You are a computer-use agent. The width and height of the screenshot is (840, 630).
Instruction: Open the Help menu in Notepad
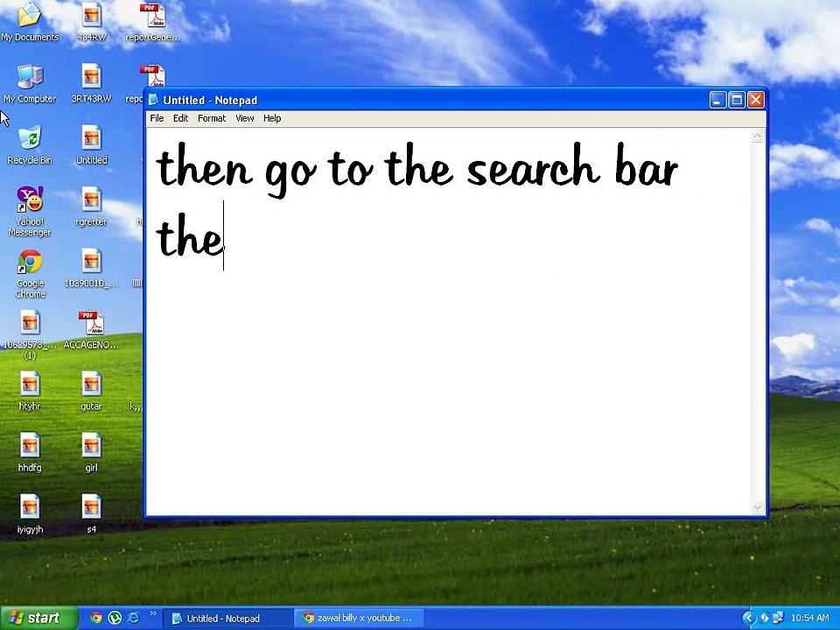coord(272,118)
